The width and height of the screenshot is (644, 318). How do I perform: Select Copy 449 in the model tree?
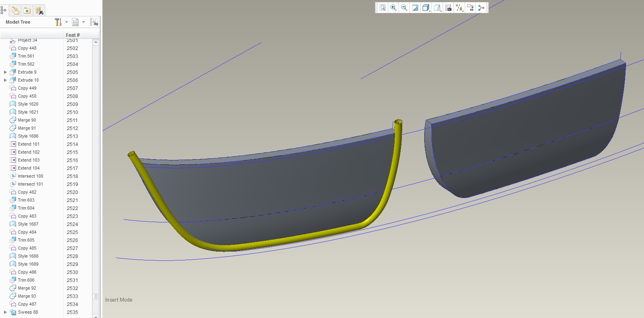coord(27,88)
